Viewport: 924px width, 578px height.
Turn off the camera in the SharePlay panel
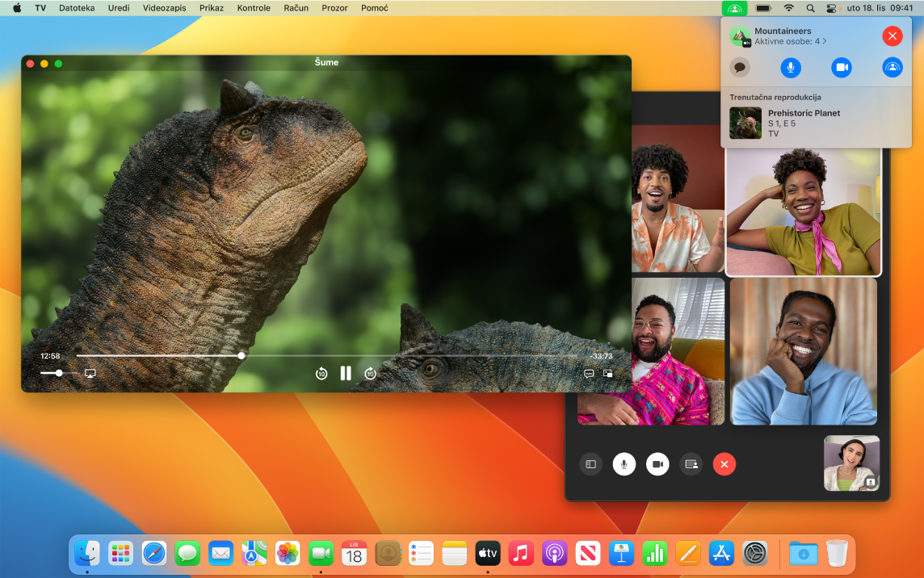(x=841, y=68)
